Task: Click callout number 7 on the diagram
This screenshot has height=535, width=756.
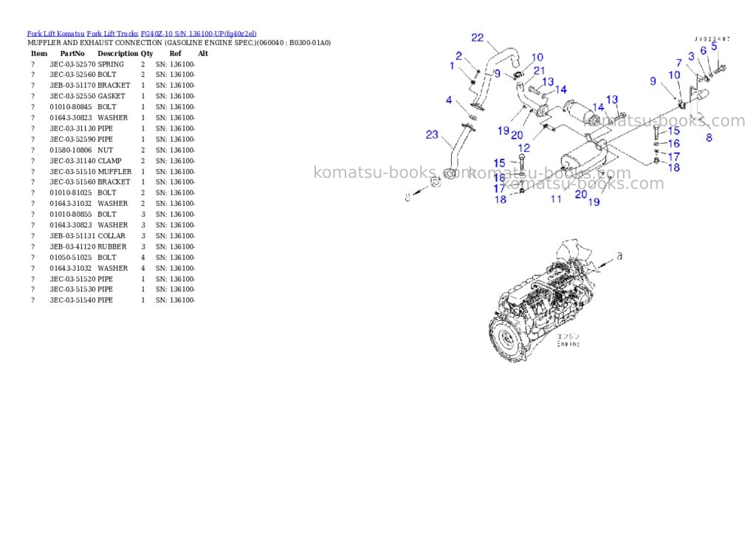Action: coord(679,63)
